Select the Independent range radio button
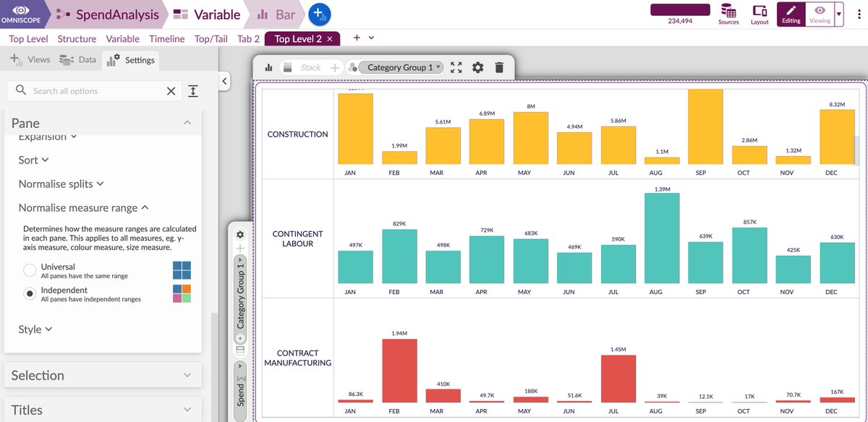Viewport: 868px width, 422px height. coord(30,293)
